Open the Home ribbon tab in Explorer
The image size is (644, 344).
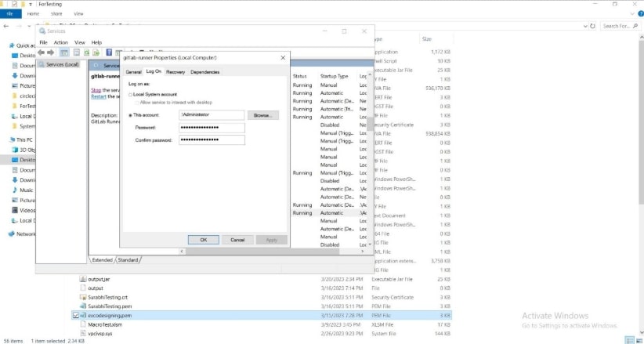33,14
